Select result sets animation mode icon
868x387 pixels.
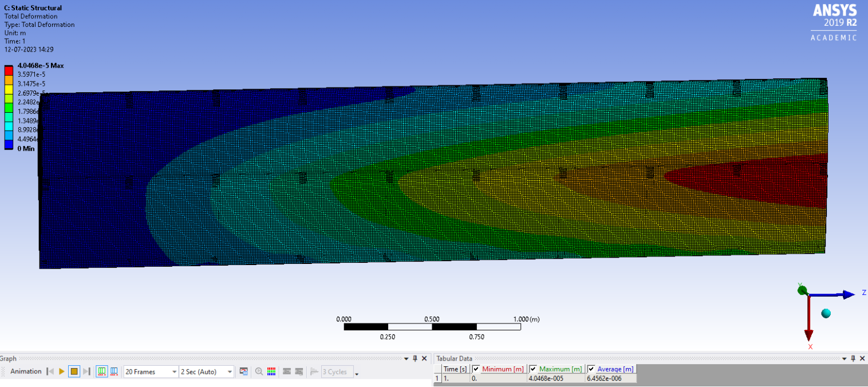point(114,372)
